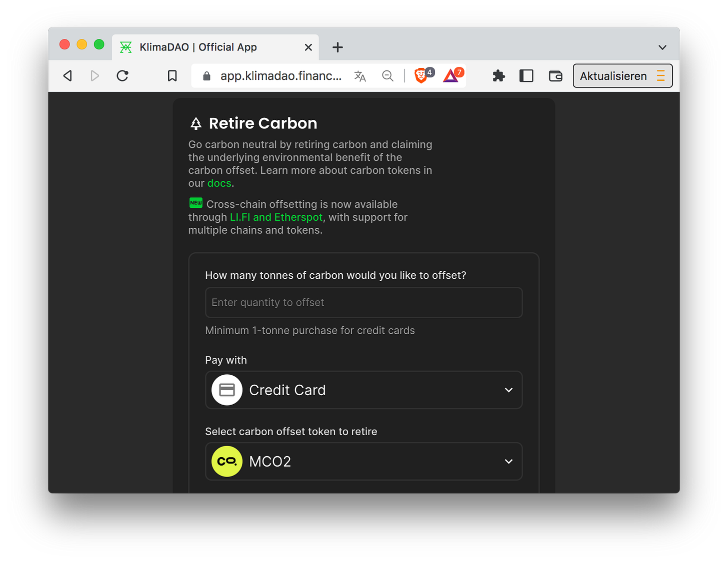This screenshot has width=728, height=562.
Task: Click the 'Pay with' label
Action: (226, 360)
